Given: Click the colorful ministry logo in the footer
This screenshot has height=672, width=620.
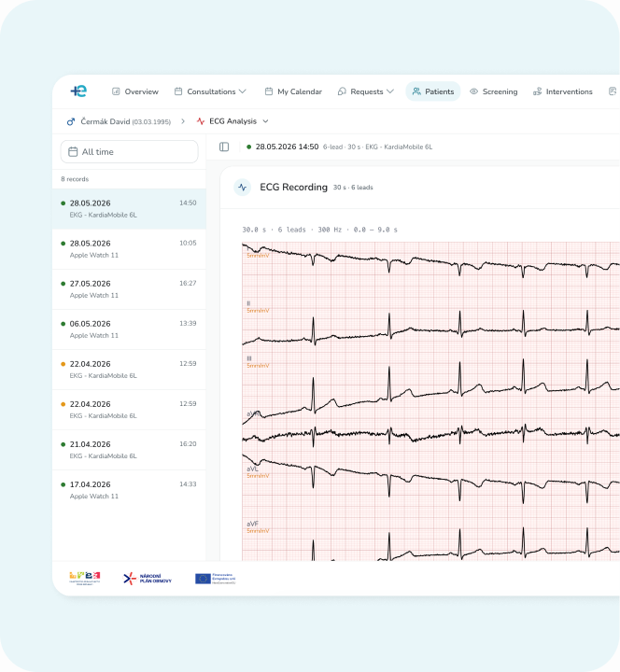Looking at the screenshot, I should (84, 578).
